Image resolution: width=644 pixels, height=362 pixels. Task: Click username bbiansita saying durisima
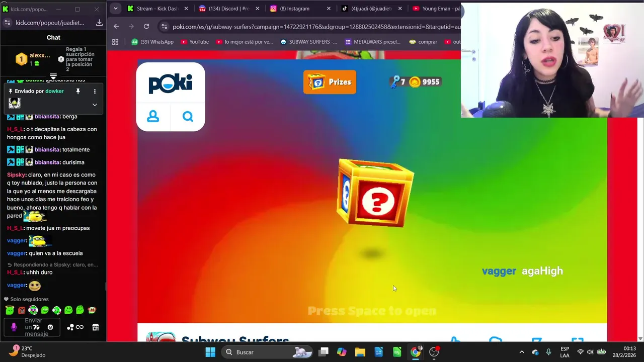[x=47, y=162]
